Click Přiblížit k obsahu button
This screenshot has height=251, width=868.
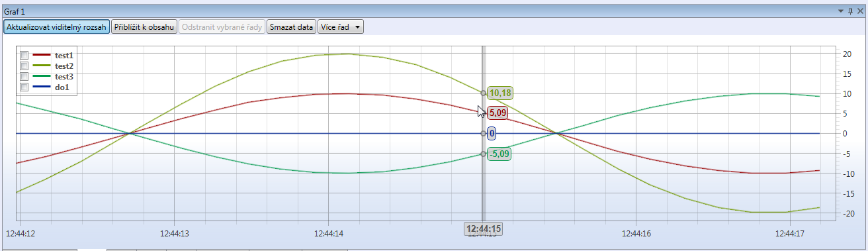(144, 27)
